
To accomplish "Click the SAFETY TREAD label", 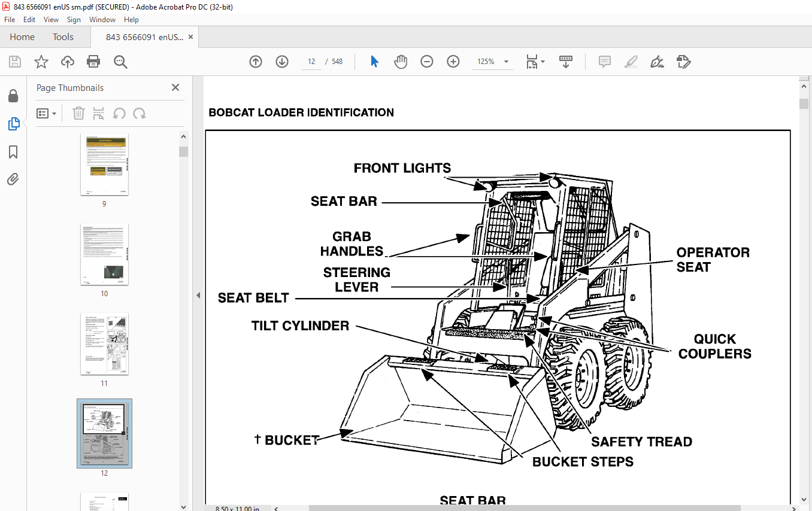I will 641,442.
